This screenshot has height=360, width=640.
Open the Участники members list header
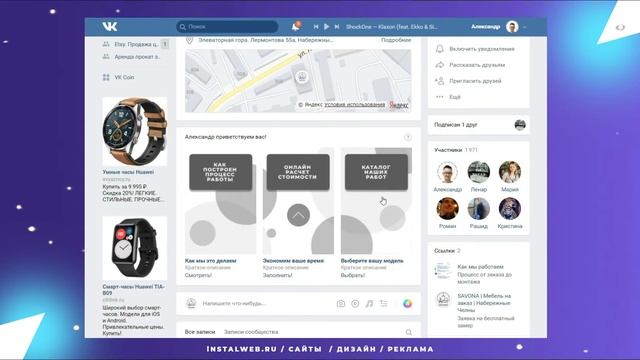[x=456, y=150]
